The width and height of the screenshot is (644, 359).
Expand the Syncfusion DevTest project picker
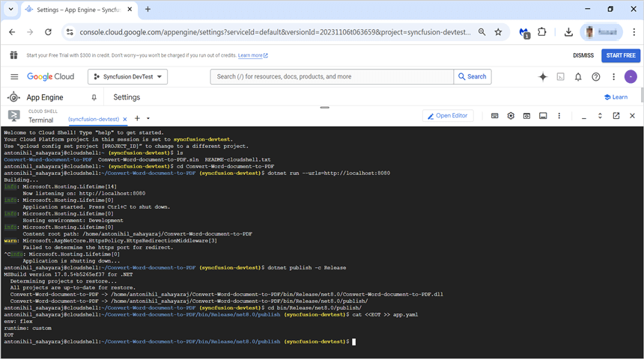click(128, 76)
